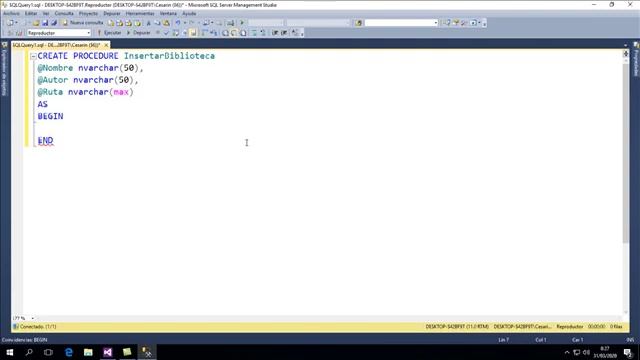Switch to the SQLQuery1.sql tab

tap(56, 45)
